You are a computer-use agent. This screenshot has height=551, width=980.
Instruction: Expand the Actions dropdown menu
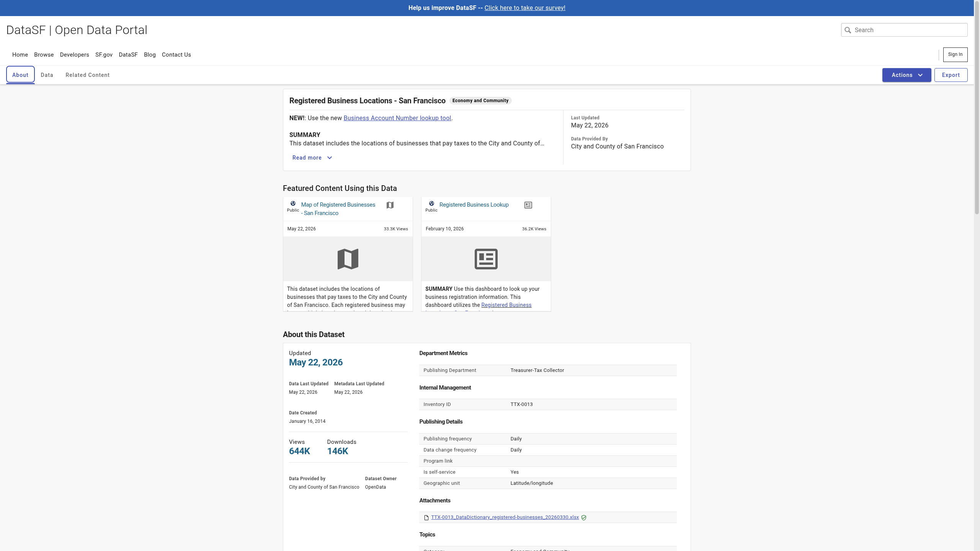pos(906,75)
